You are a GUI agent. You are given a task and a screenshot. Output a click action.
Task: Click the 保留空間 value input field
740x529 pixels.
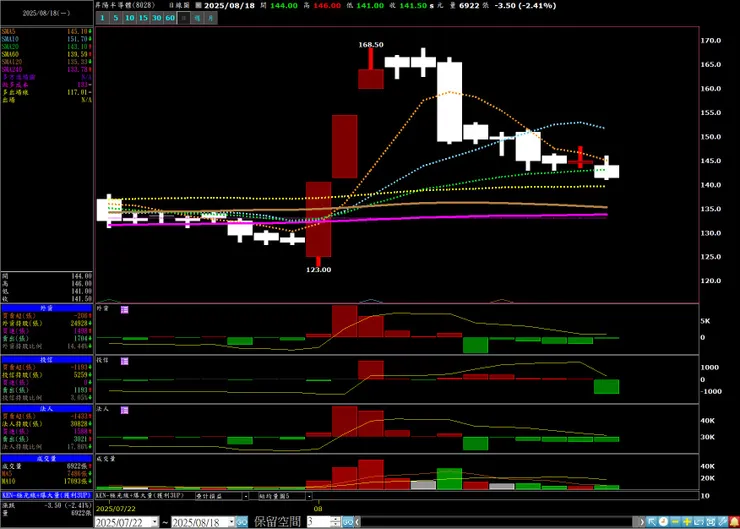tap(319, 522)
